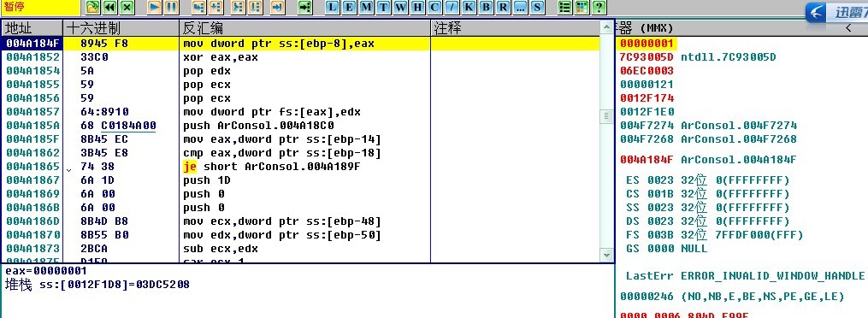Select the 'sub ecx,edx' instruction line
Image resolution: width=868 pixels, height=318 pixels.
pos(221,249)
